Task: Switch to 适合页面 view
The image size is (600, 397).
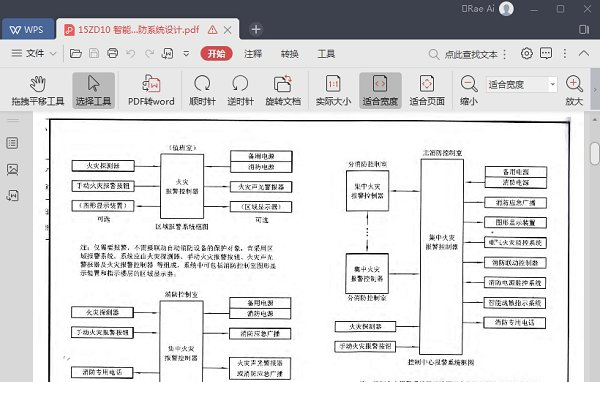Action: tap(427, 91)
